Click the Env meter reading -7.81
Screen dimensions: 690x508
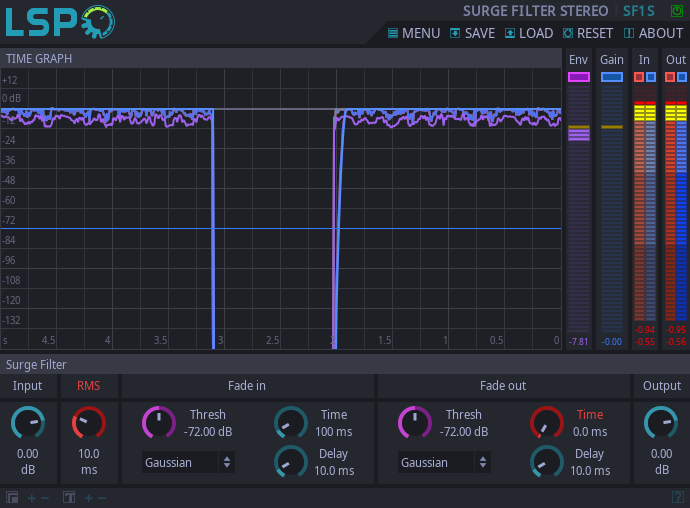(x=578, y=342)
